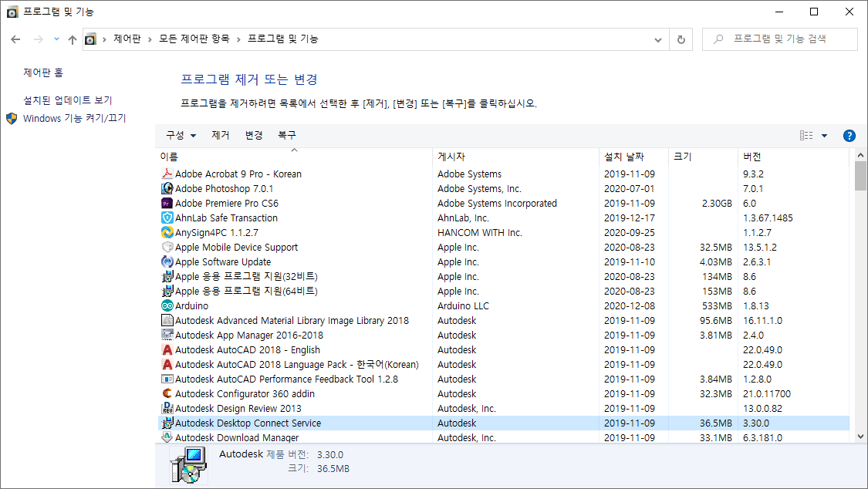This screenshot has height=489, width=868.
Task: Click the AutoCAD 2018 - English icon
Action: (x=167, y=349)
